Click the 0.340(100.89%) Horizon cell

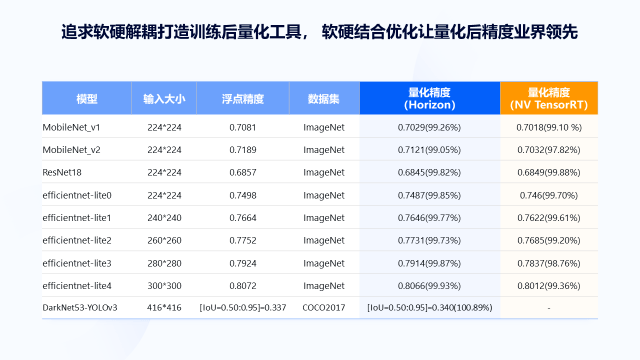pyautogui.click(x=430, y=307)
